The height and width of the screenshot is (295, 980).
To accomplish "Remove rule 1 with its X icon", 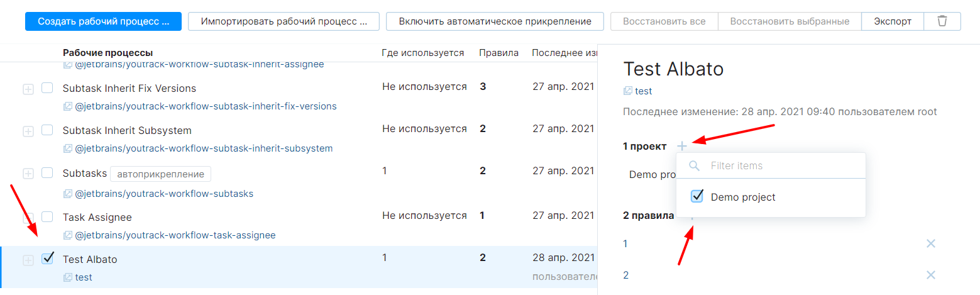I will (931, 243).
